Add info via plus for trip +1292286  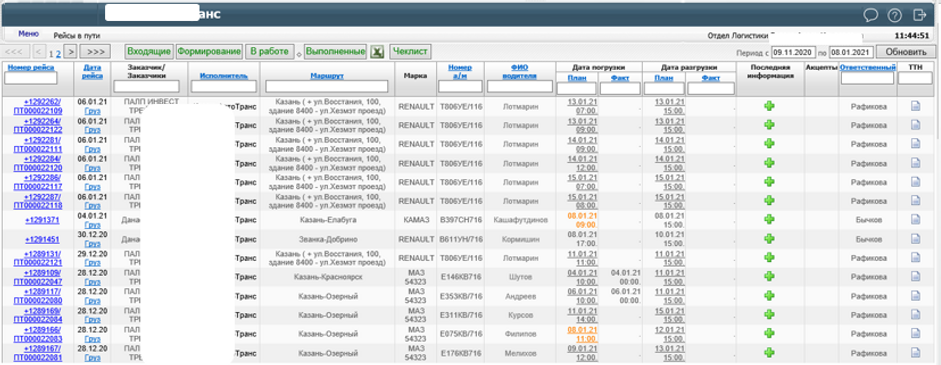point(769,182)
